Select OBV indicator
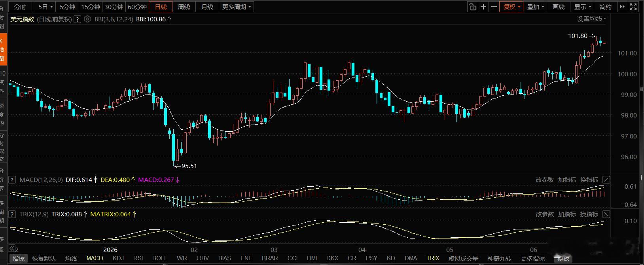644x265 pixels. point(203,258)
